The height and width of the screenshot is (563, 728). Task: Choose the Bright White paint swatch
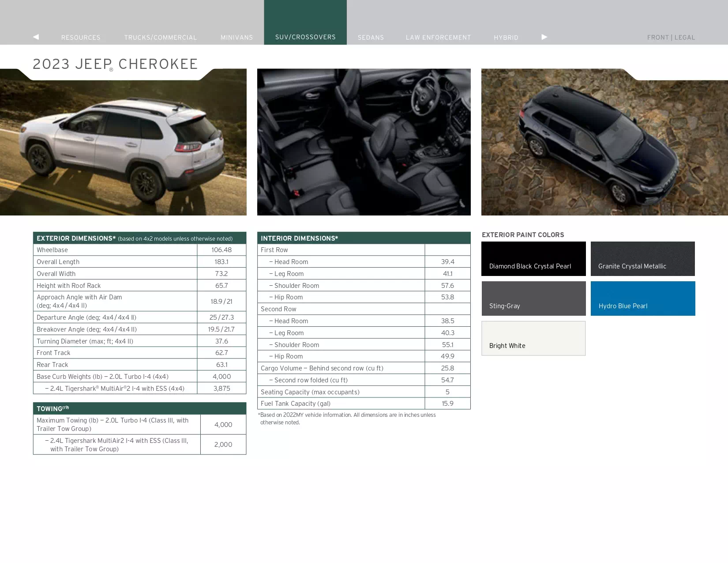pos(533,338)
